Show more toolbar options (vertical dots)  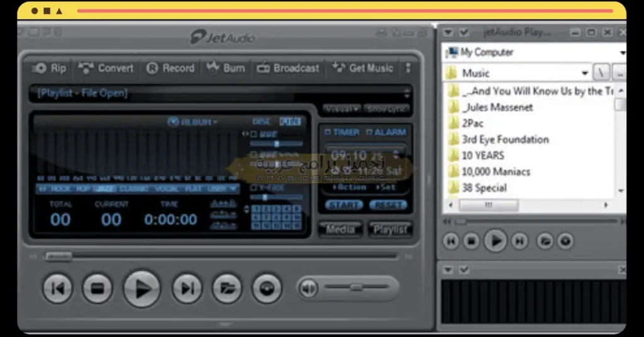coord(408,68)
